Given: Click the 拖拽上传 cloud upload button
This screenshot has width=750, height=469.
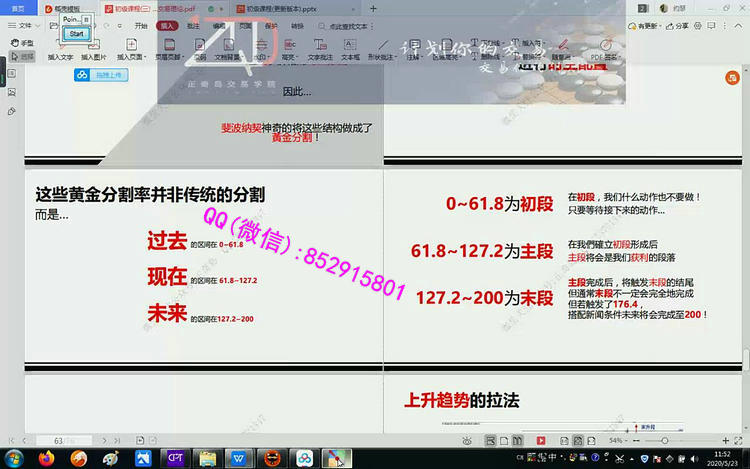Looking at the screenshot, I should 102,75.
